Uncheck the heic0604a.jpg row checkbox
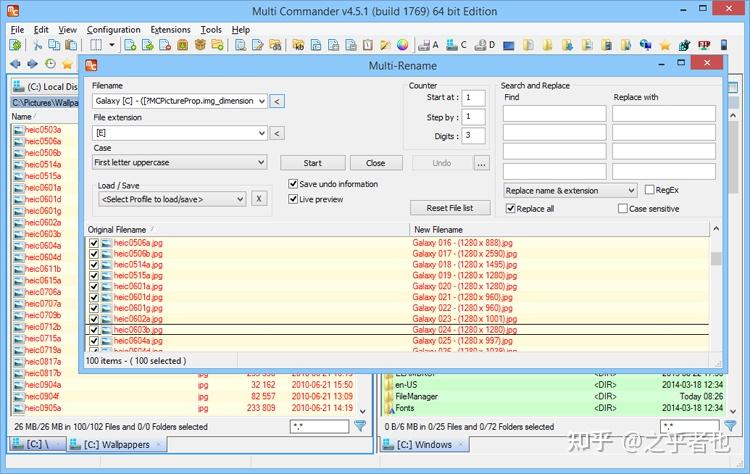 tap(94, 341)
